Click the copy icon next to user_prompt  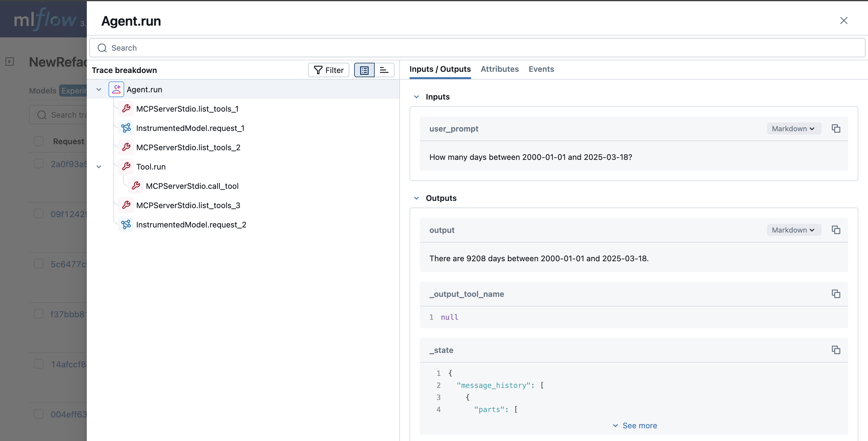[x=836, y=128]
